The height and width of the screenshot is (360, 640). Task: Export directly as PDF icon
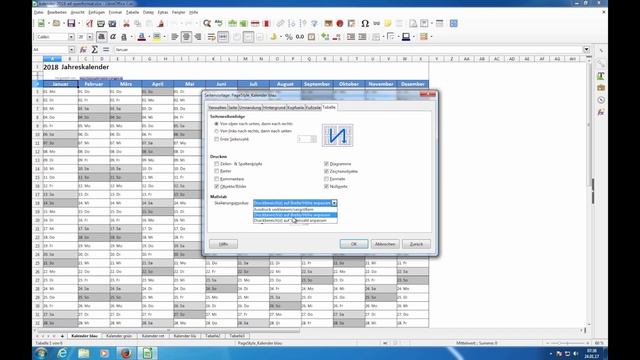[89, 23]
